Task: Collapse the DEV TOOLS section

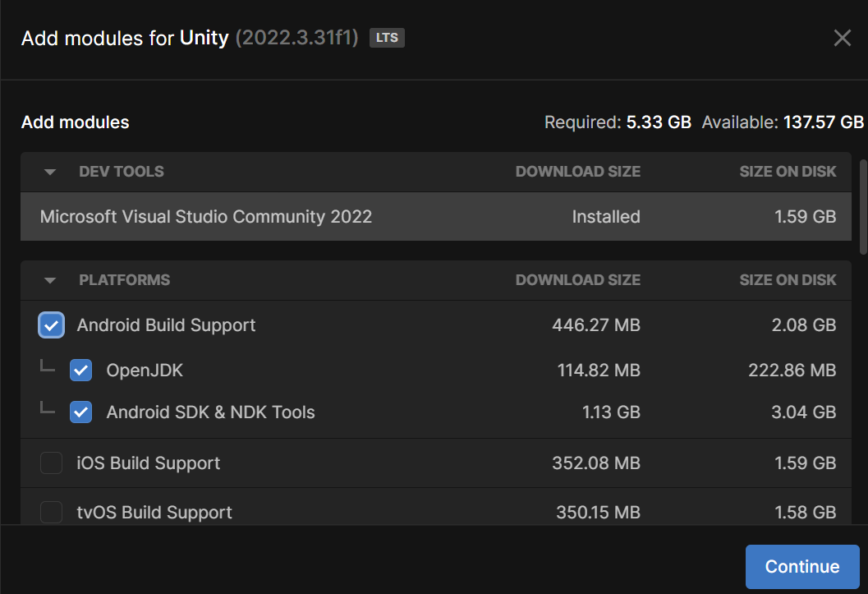Action: (50, 172)
